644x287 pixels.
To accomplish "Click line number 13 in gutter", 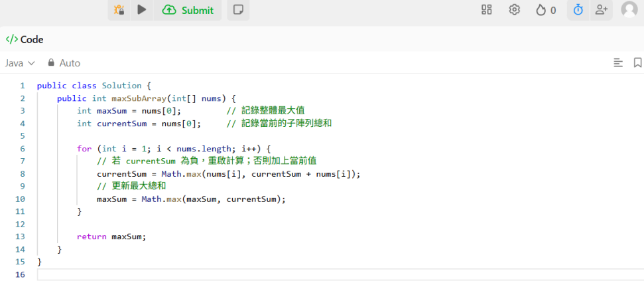I will coord(20,237).
